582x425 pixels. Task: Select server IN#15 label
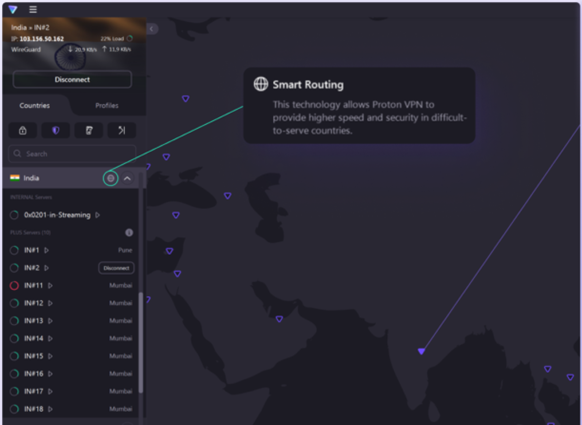(33, 356)
